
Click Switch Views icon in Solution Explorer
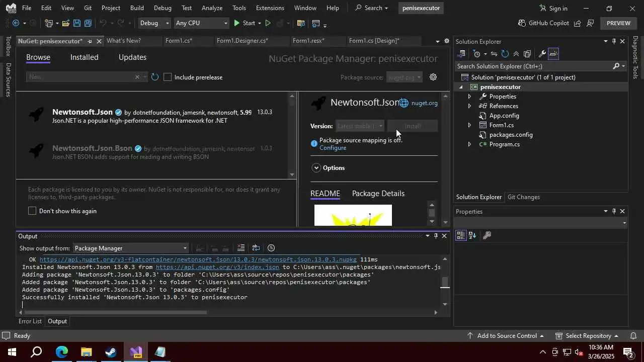pyautogui.click(x=461, y=54)
